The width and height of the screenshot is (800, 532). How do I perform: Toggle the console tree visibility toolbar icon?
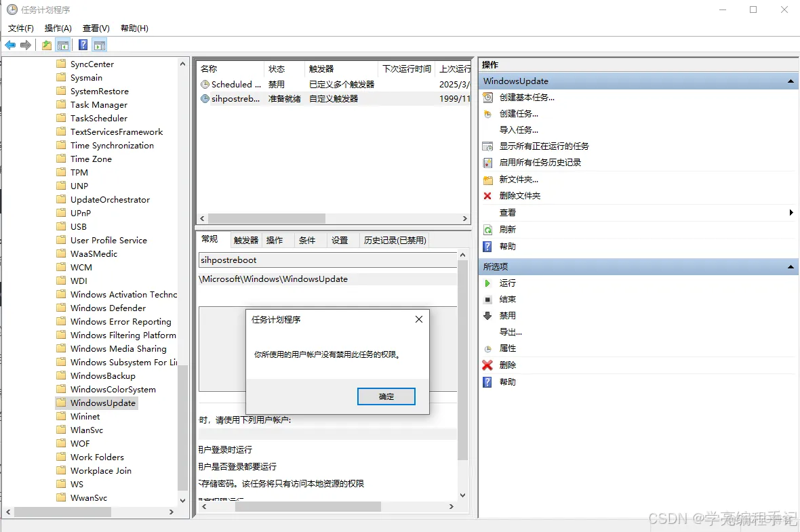click(x=62, y=45)
